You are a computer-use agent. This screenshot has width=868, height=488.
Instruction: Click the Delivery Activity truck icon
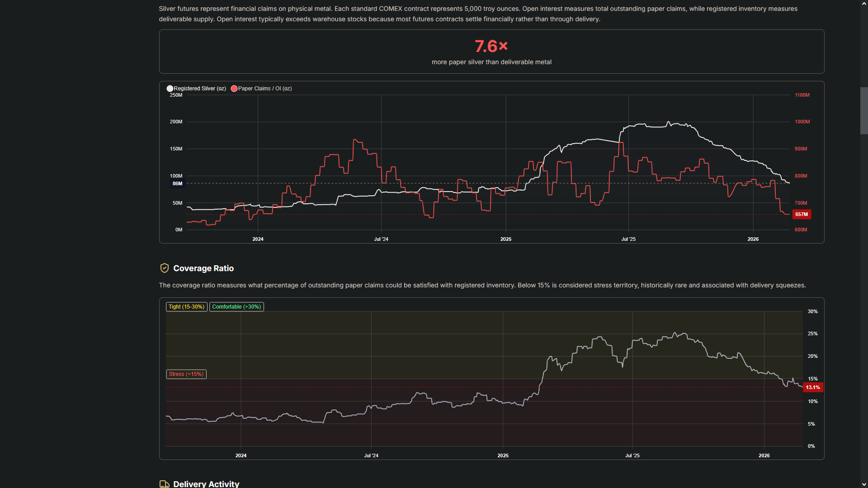click(x=165, y=484)
